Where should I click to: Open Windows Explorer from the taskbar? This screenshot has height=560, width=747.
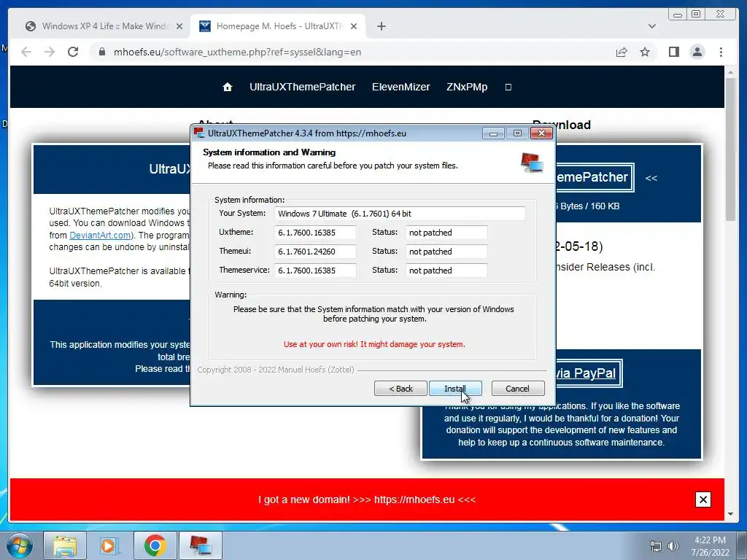point(65,545)
